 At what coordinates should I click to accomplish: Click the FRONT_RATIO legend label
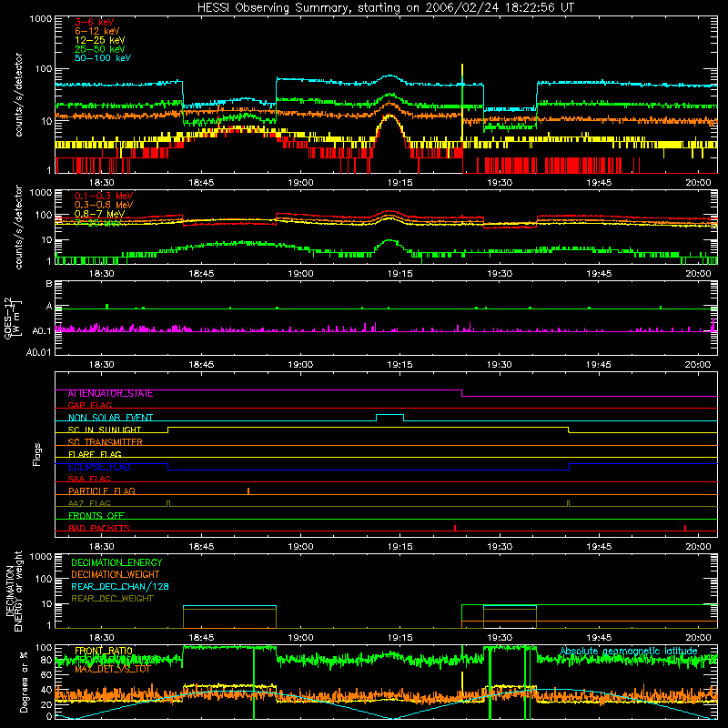(x=104, y=651)
